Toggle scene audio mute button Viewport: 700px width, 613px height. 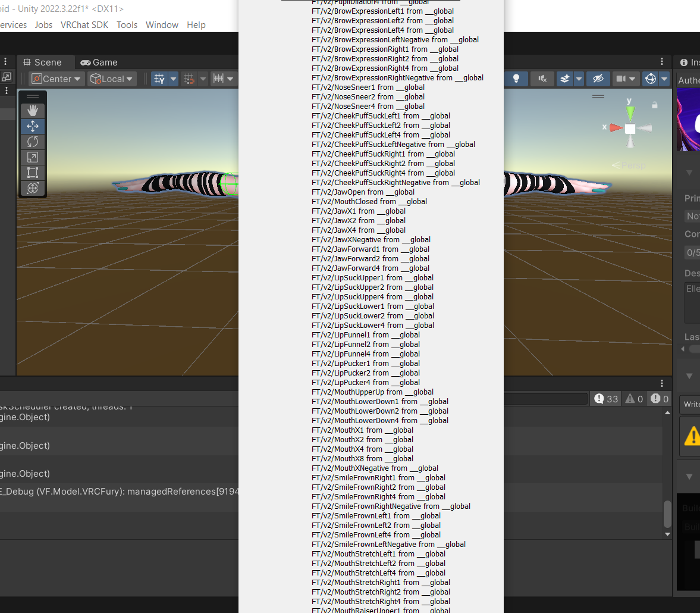click(x=542, y=79)
